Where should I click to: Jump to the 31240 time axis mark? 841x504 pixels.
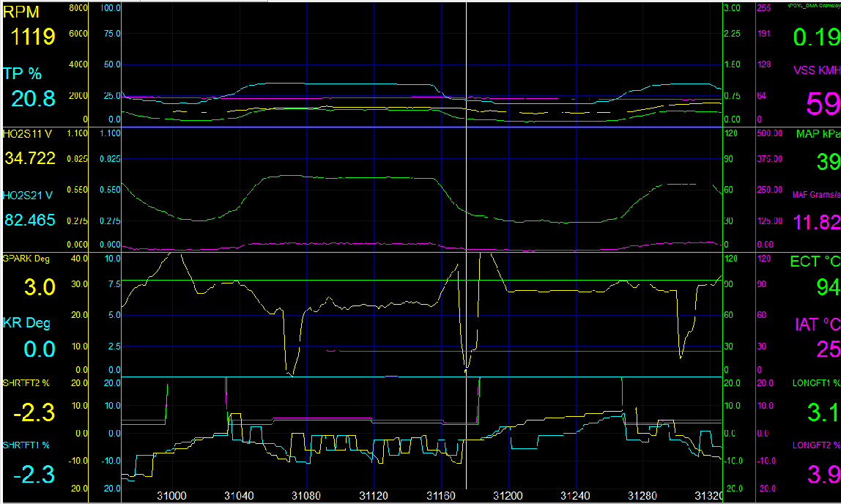pos(576,496)
